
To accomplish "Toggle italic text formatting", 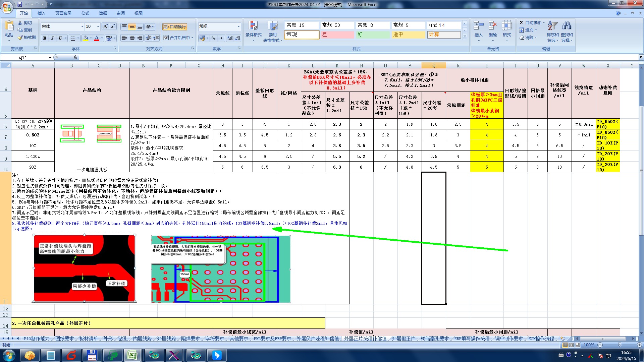I will click(x=52, y=38).
